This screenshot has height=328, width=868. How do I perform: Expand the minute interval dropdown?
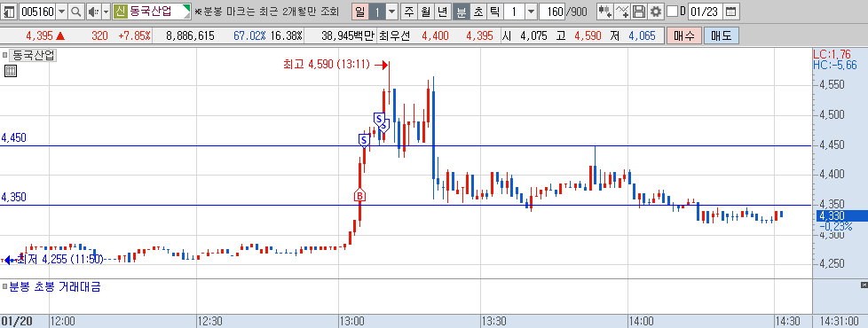coord(531,11)
